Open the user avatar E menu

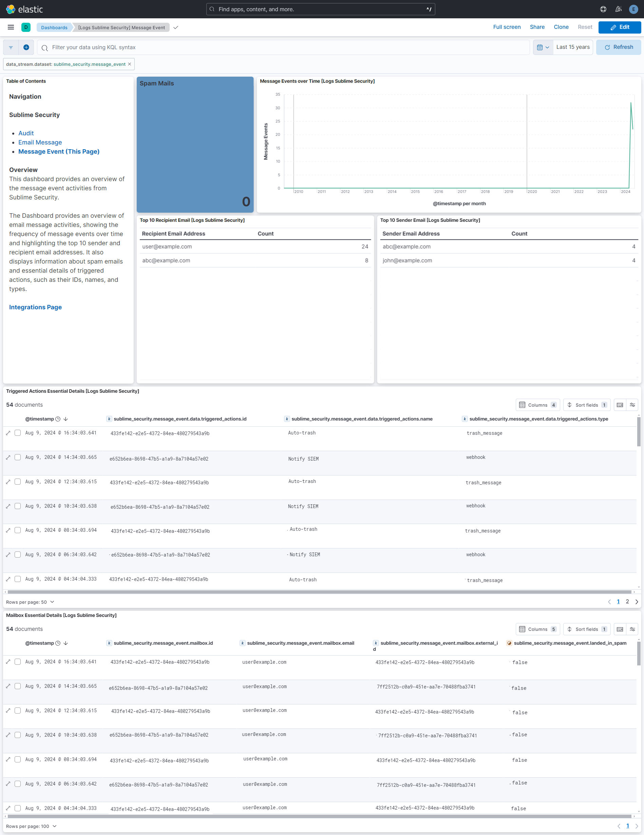pyautogui.click(x=633, y=9)
